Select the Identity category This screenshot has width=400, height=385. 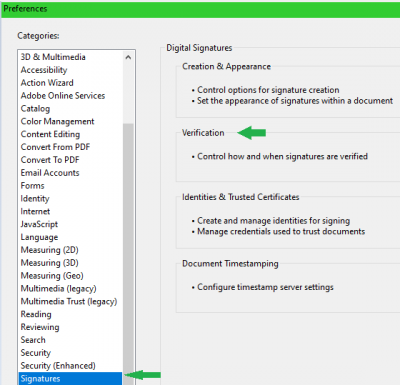pos(35,199)
